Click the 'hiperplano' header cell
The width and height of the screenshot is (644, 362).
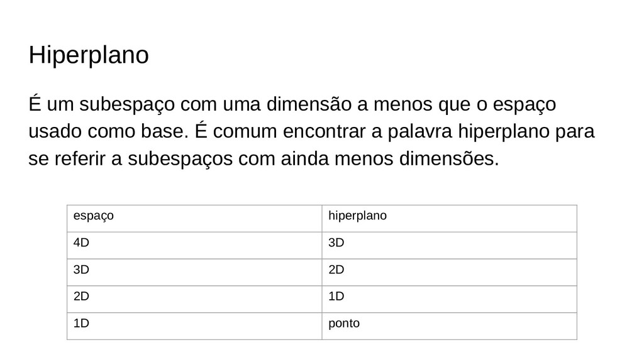pyautogui.click(x=449, y=218)
